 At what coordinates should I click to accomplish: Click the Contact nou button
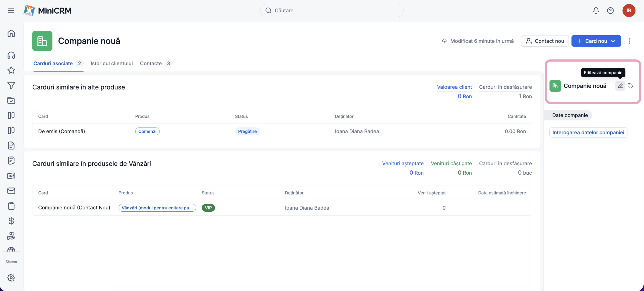point(545,41)
